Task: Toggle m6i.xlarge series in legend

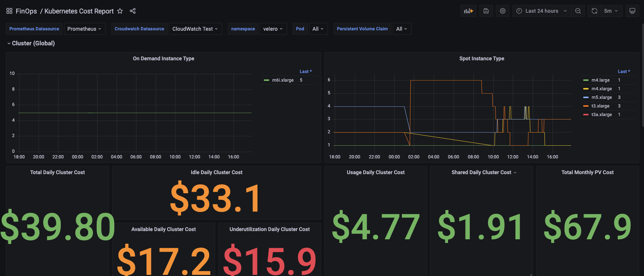Action: point(283,80)
